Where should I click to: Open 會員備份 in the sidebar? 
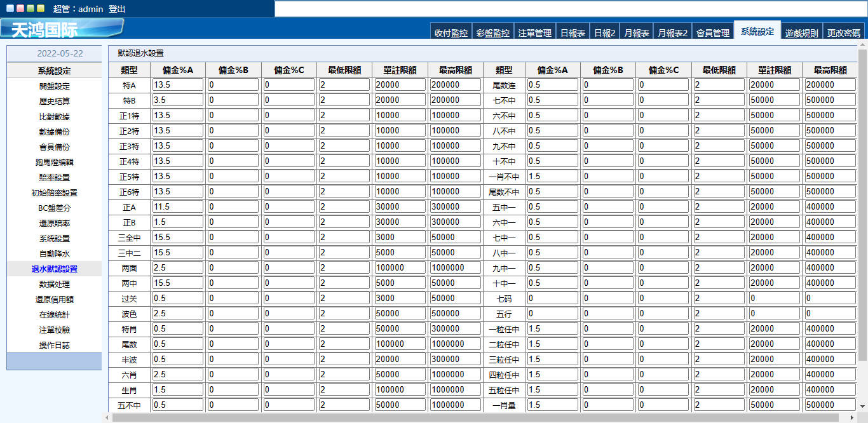coord(54,147)
